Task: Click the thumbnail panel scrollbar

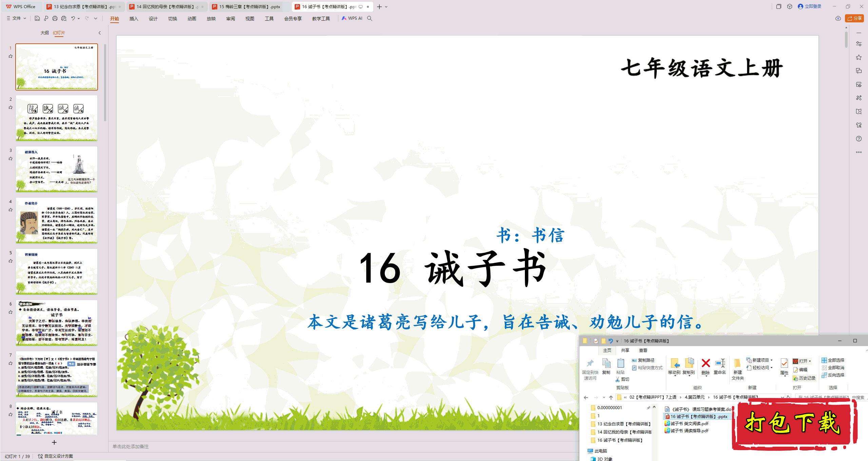Action: (x=105, y=82)
